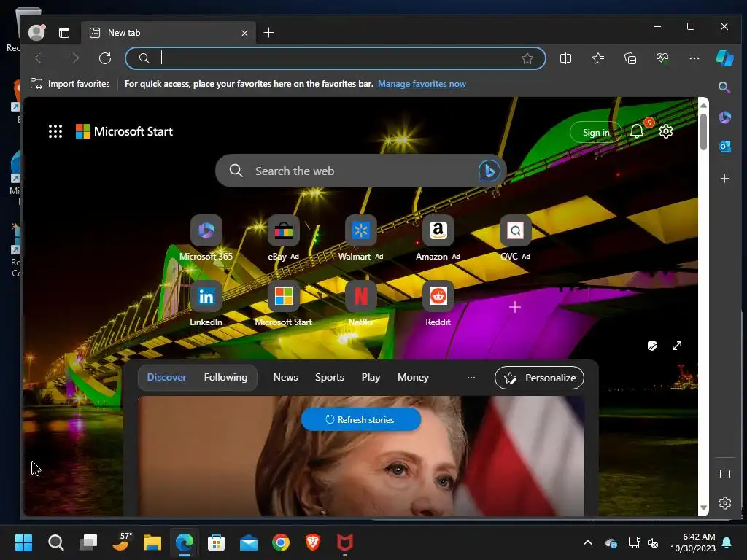Open the tab actions menu icon

click(x=64, y=33)
